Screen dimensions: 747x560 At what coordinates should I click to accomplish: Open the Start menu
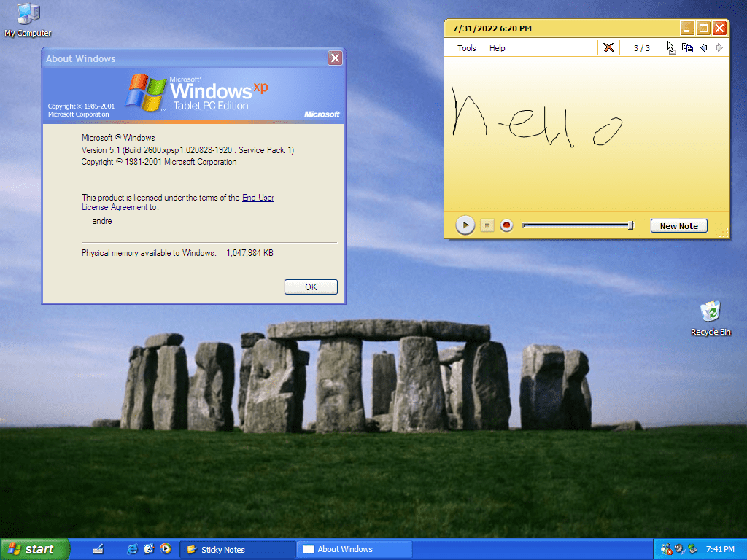pyautogui.click(x=34, y=549)
